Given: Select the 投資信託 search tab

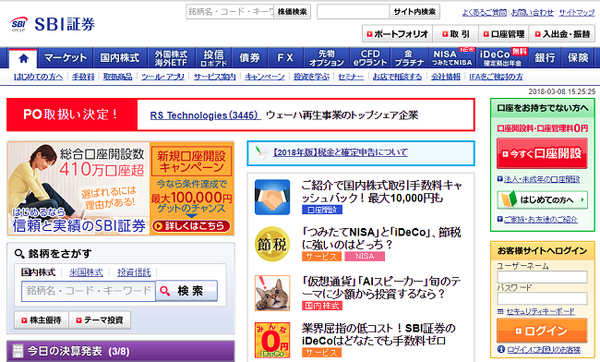Looking at the screenshot, I should (134, 272).
